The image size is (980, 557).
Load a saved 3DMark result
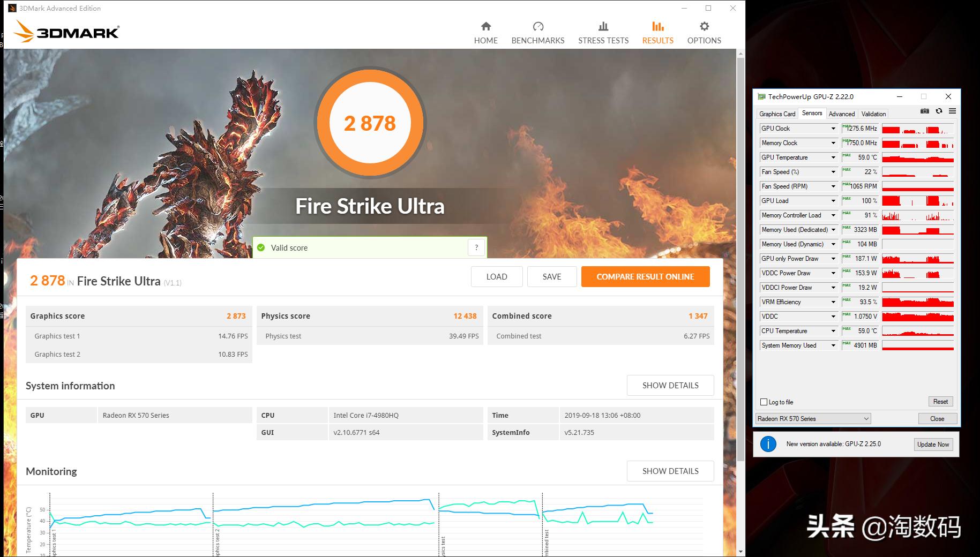click(x=497, y=276)
